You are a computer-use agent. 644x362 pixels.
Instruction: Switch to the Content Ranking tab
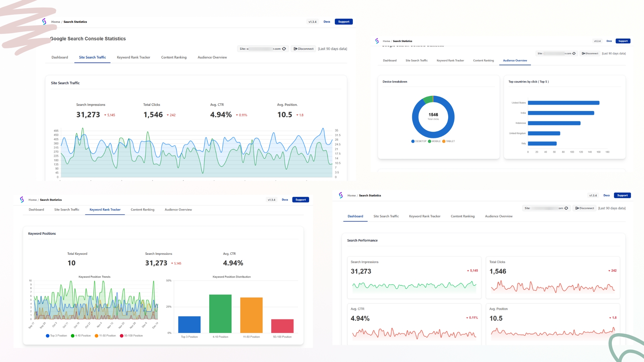tap(174, 57)
